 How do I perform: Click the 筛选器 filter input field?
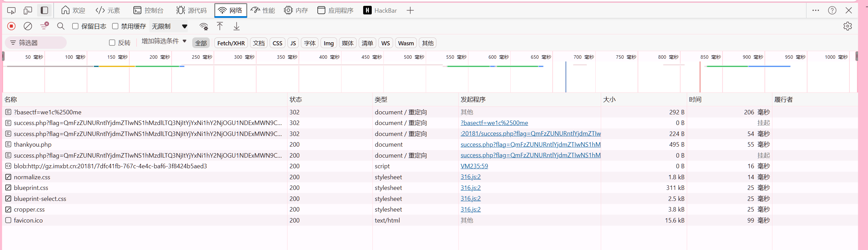tap(36, 43)
